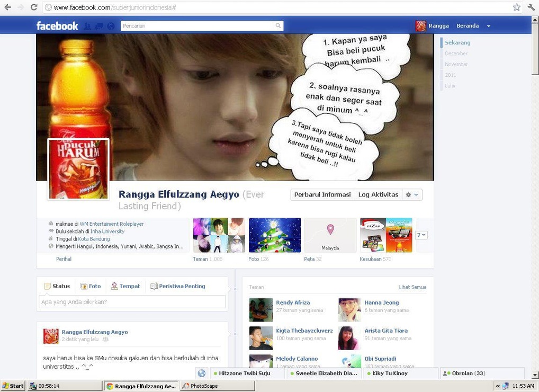Select the Foto tab in composer
This screenshot has height=392, width=539.
click(91, 286)
